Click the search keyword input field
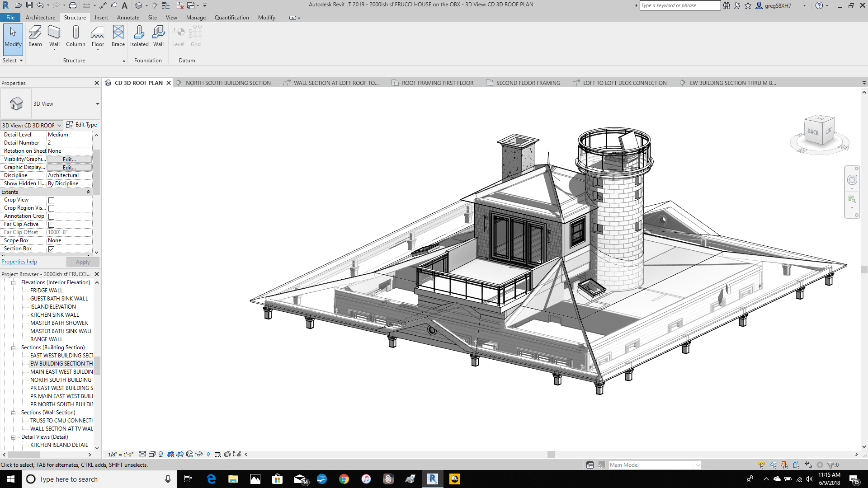868x488 pixels. click(680, 5)
